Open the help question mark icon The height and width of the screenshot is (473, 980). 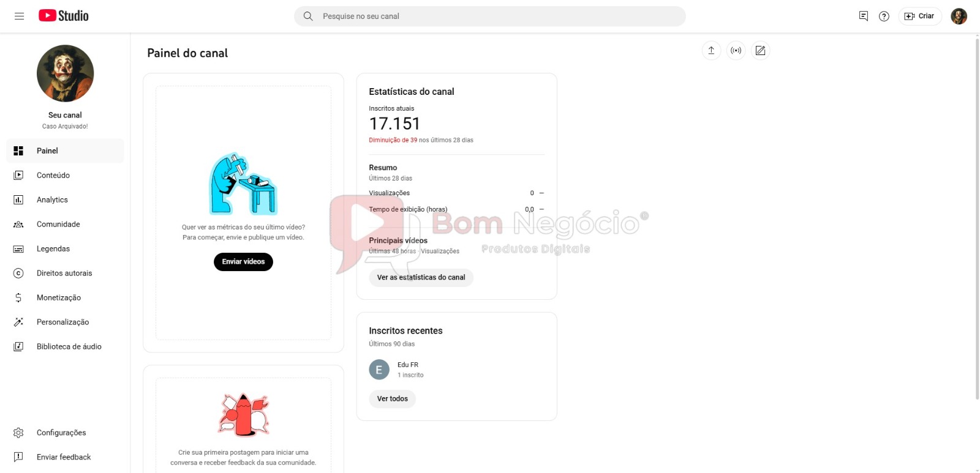[884, 17]
